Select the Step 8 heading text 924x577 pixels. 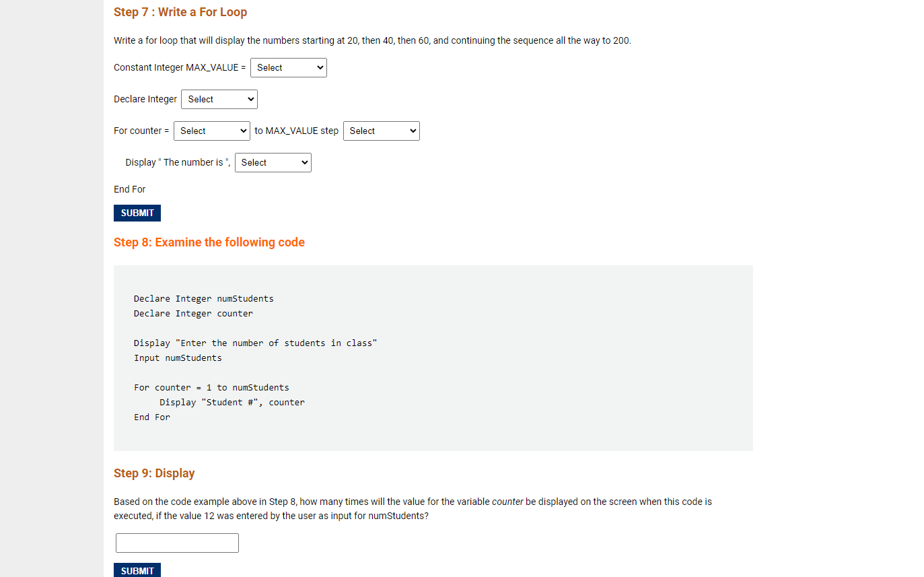point(209,242)
